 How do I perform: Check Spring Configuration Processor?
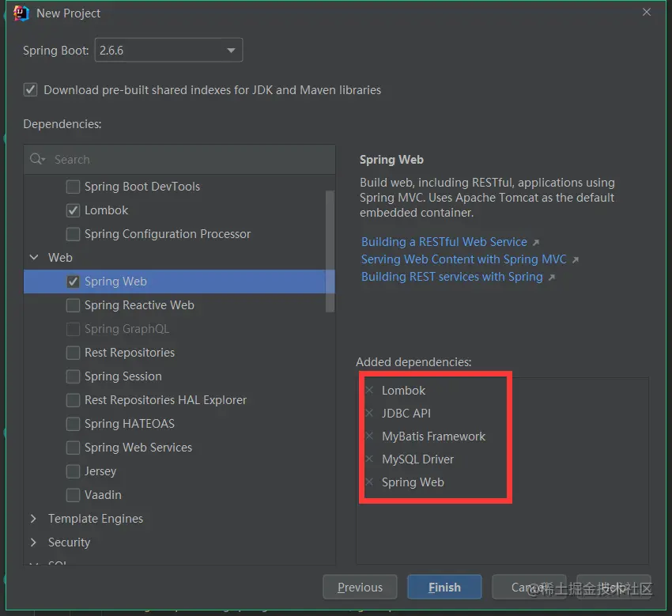pos(73,234)
